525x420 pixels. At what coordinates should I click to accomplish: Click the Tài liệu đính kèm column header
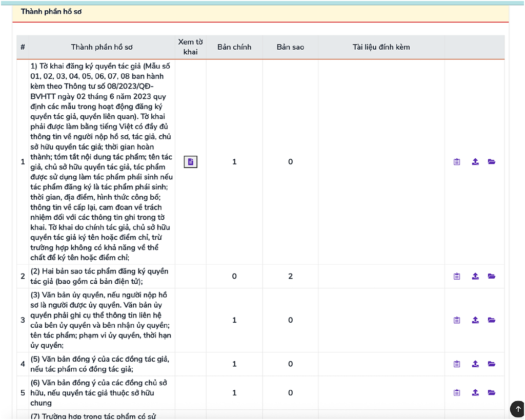pos(381,47)
